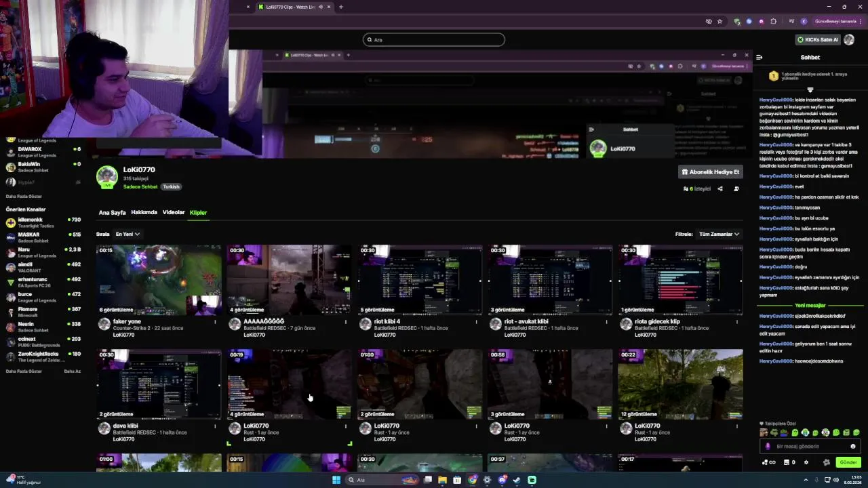Open the 'riota gidecek klip' clip title
Viewport: 868px width, 488px height.
click(x=656, y=321)
